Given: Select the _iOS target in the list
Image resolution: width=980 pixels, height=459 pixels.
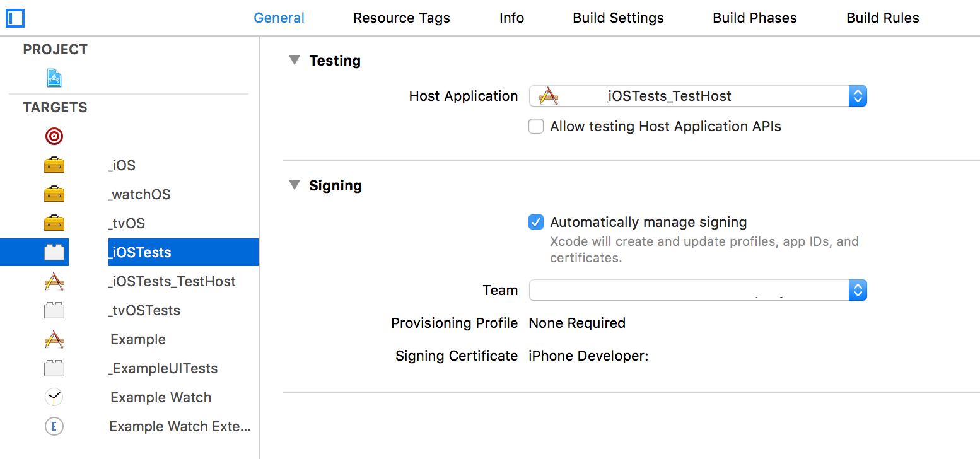Looking at the screenshot, I should 123,165.
